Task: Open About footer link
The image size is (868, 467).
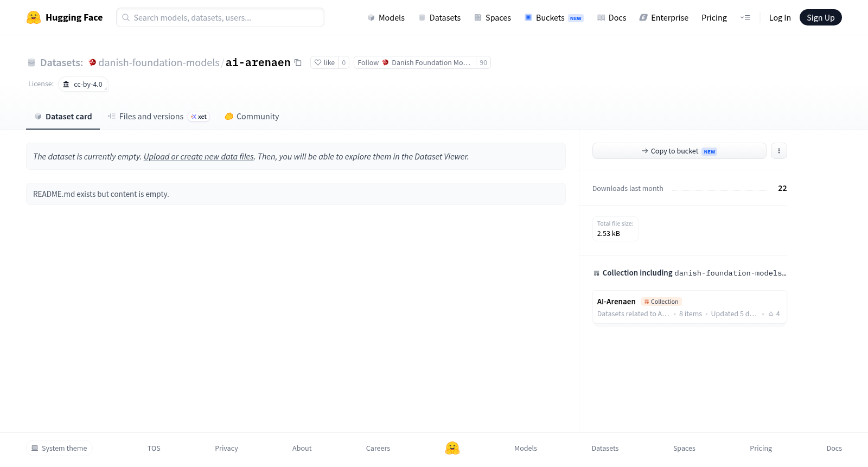Action: pyautogui.click(x=302, y=448)
